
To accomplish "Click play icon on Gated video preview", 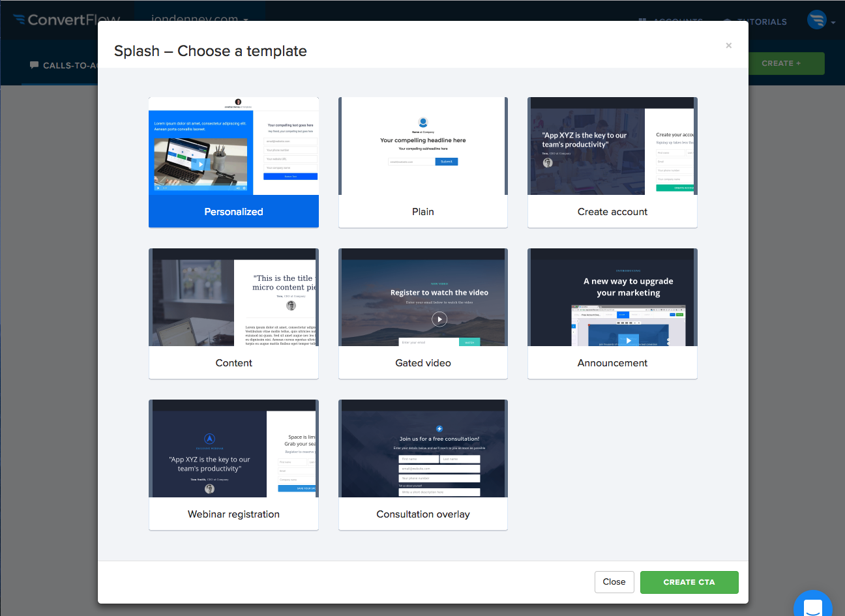I will [x=439, y=319].
